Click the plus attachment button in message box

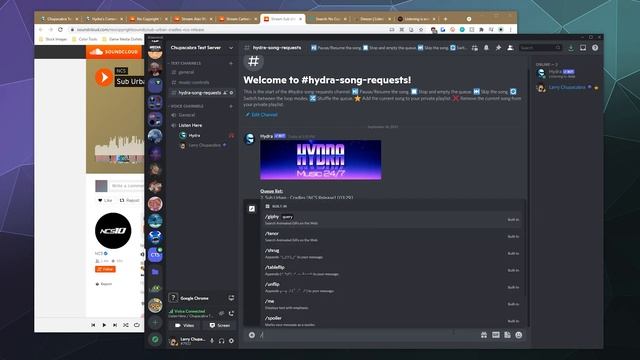[x=252, y=335]
